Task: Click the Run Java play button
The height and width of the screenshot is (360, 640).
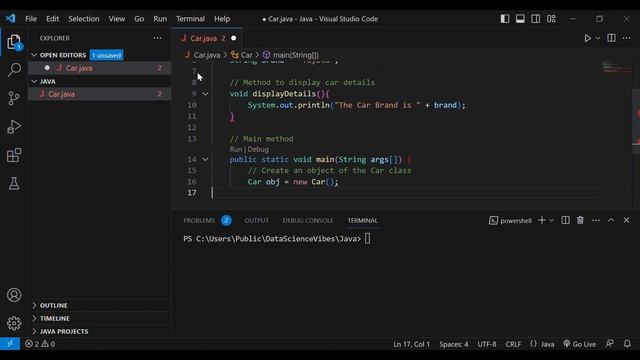Action: tap(587, 38)
